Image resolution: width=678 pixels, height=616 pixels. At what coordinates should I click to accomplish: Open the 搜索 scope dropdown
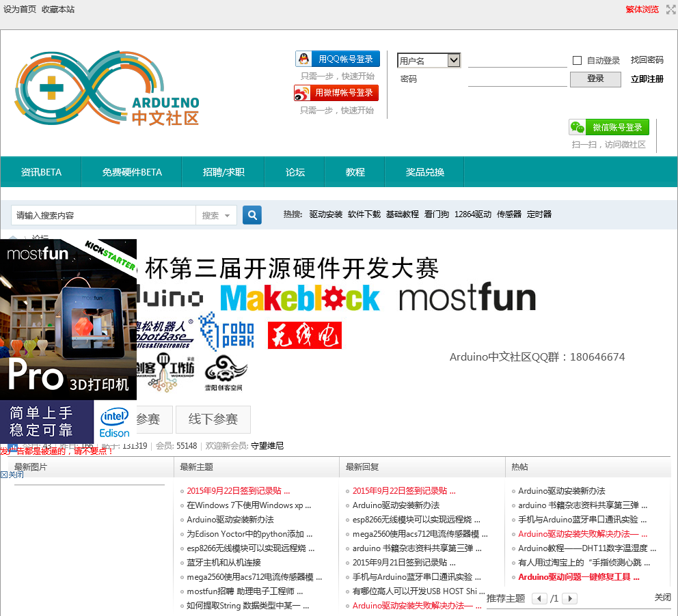click(x=216, y=215)
